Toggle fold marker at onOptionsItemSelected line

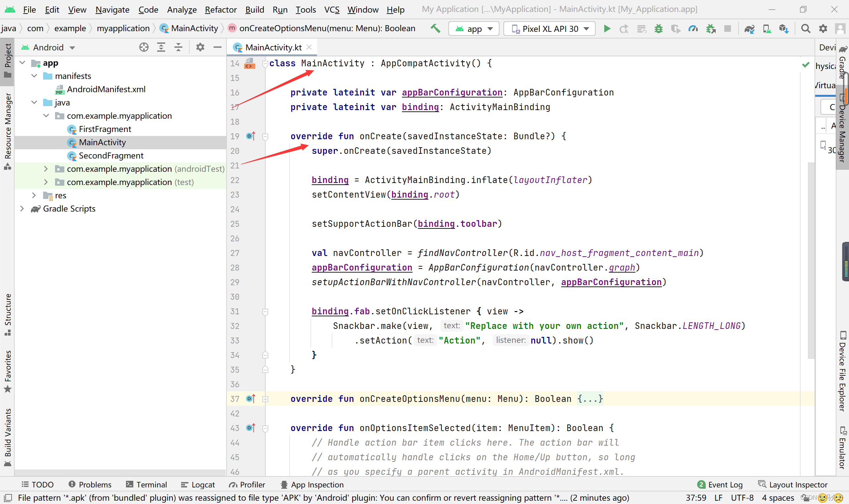coord(265,428)
